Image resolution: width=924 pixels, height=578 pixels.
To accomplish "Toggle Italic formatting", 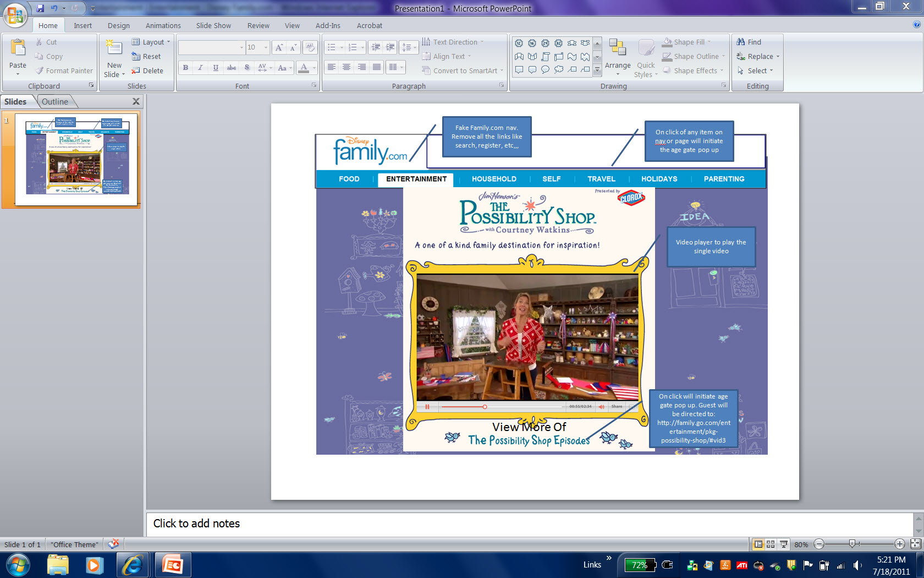I will pyautogui.click(x=200, y=68).
